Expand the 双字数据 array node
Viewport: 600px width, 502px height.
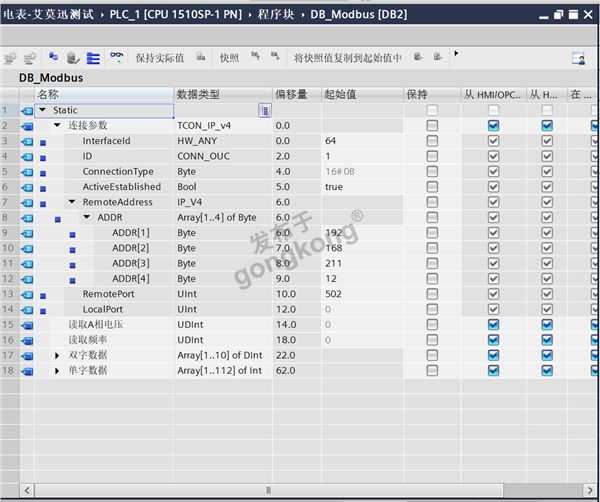(x=57, y=356)
